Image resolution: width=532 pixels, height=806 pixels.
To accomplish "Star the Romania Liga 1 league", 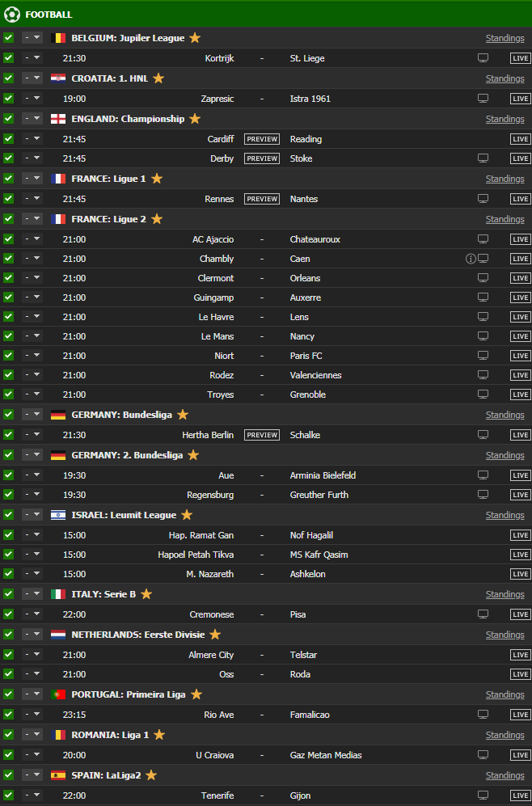I will [159, 735].
